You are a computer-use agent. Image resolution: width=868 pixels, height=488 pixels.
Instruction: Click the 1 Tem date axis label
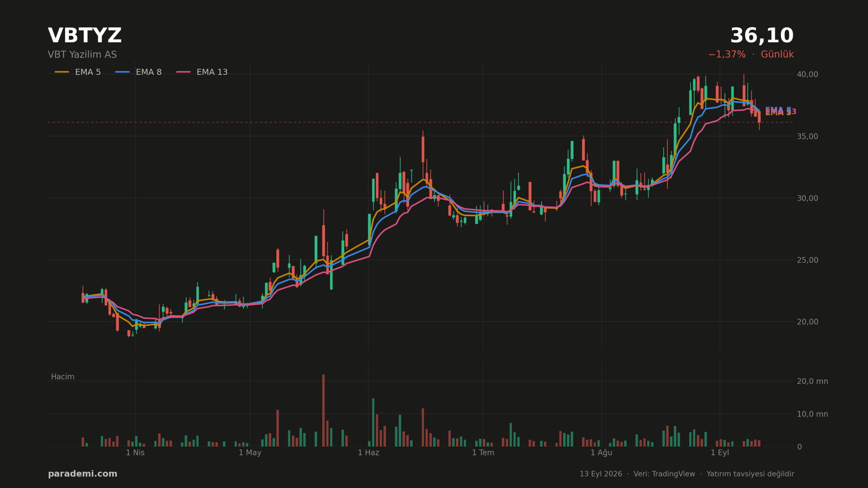click(x=483, y=453)
